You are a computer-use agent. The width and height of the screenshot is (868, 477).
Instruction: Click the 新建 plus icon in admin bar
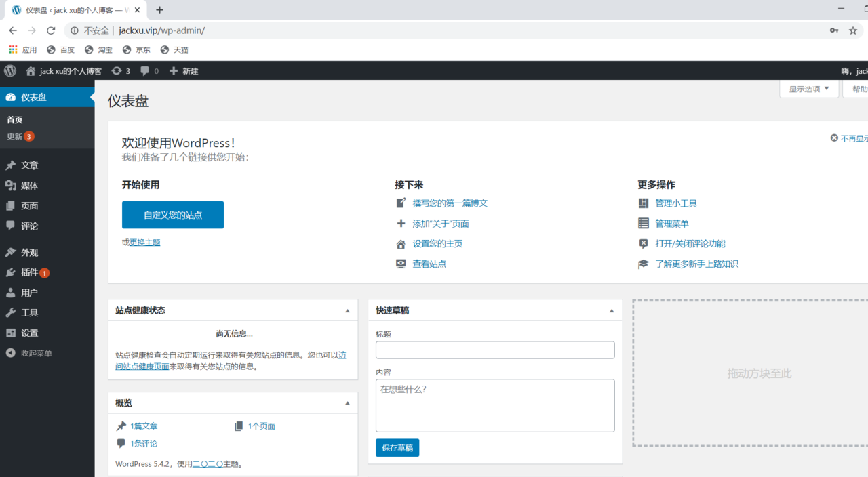coord(174,70)
